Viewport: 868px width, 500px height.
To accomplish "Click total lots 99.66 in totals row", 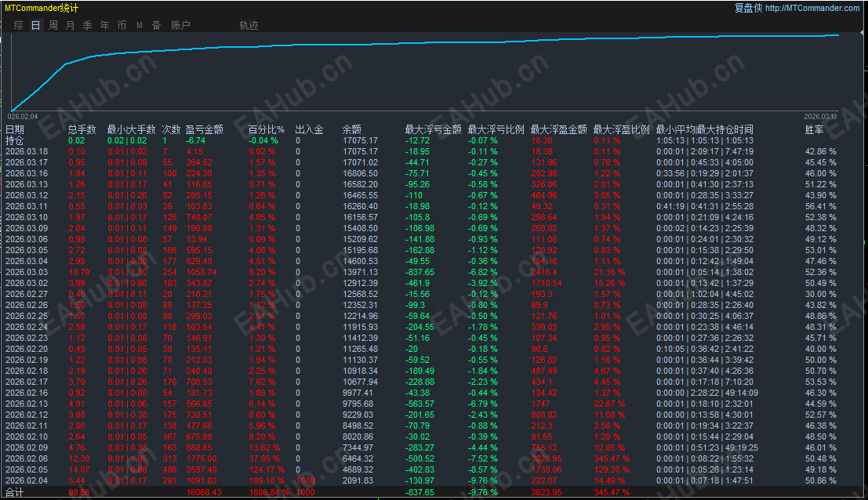I will coord(79,492).
